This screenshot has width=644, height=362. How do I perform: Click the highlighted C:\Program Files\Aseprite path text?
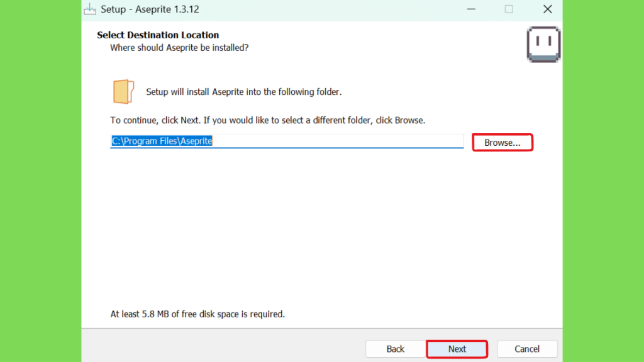(162, 141)
